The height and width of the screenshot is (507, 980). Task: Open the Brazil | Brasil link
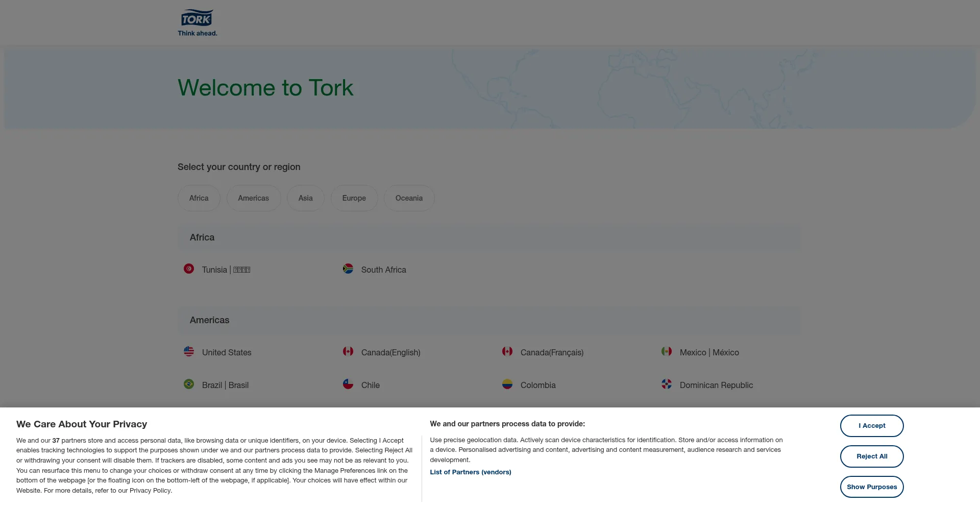coord(225,385)
